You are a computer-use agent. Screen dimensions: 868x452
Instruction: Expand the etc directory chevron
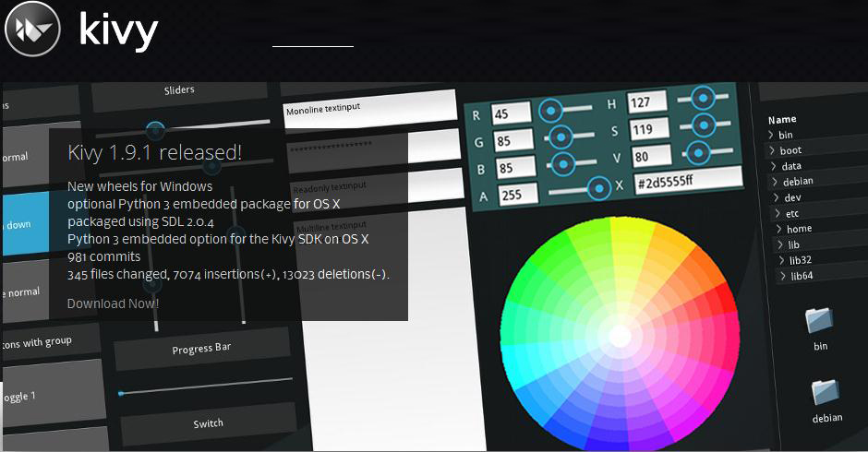(x=778, y=213)
